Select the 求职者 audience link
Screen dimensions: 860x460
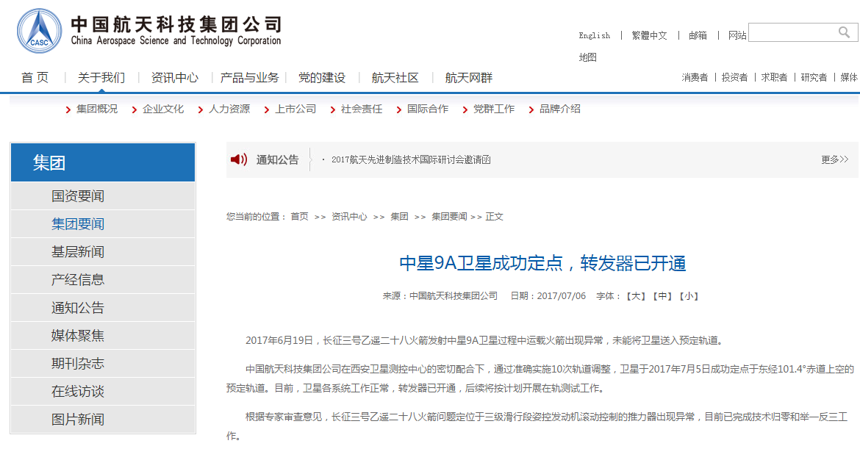774,77
